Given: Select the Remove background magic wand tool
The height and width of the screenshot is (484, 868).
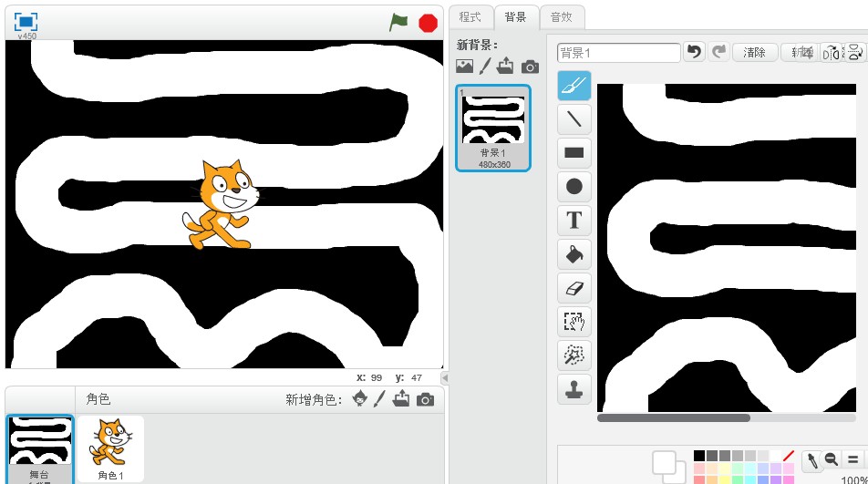Looking at the screenshot, I should 574,355.
